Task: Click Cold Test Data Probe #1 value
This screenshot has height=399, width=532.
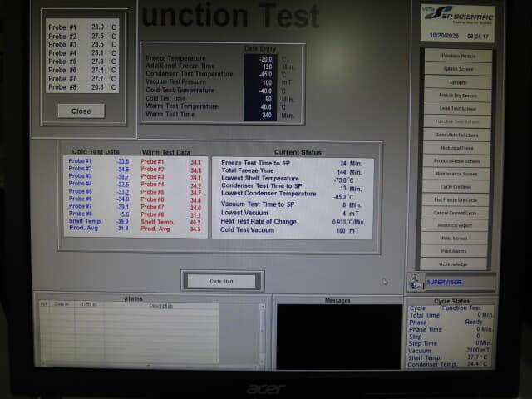Action: tap(122, 161)
